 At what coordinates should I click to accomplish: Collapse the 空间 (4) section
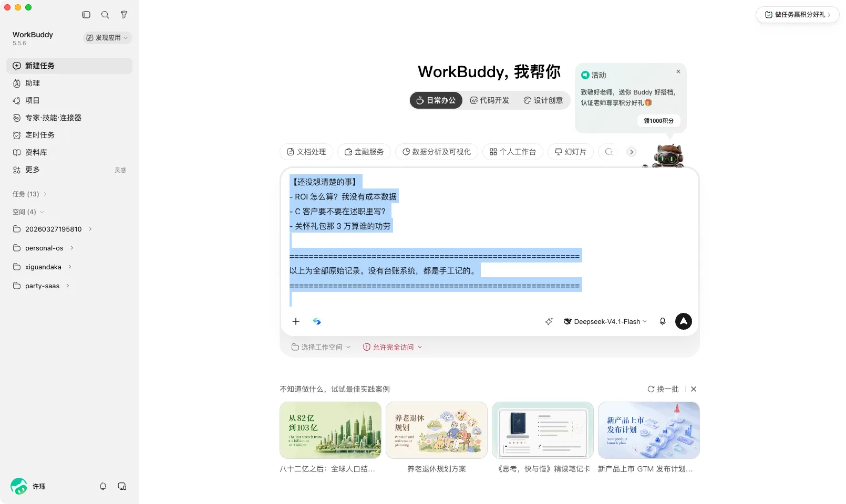[x=28, y=212]
